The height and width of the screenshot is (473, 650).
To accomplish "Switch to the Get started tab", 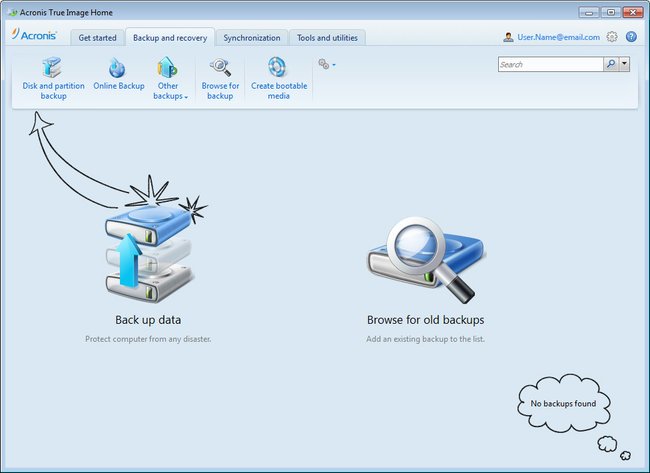I will pyautogui.click(x=97, y=38).
